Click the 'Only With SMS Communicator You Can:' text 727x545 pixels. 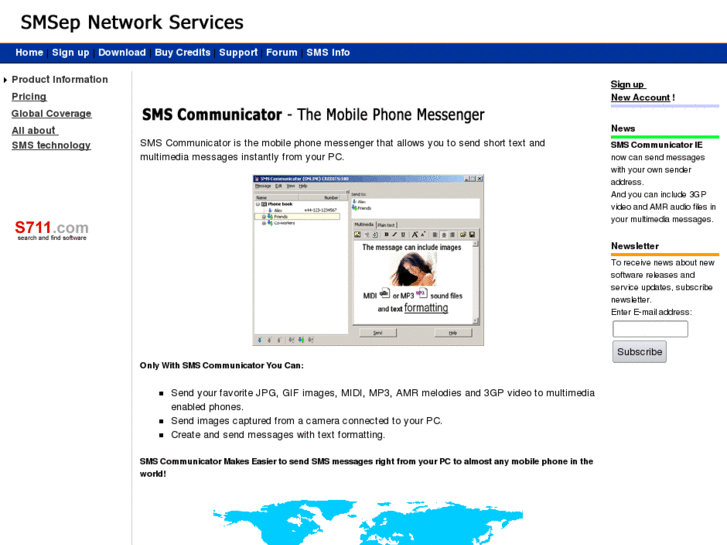coord(222,365)
